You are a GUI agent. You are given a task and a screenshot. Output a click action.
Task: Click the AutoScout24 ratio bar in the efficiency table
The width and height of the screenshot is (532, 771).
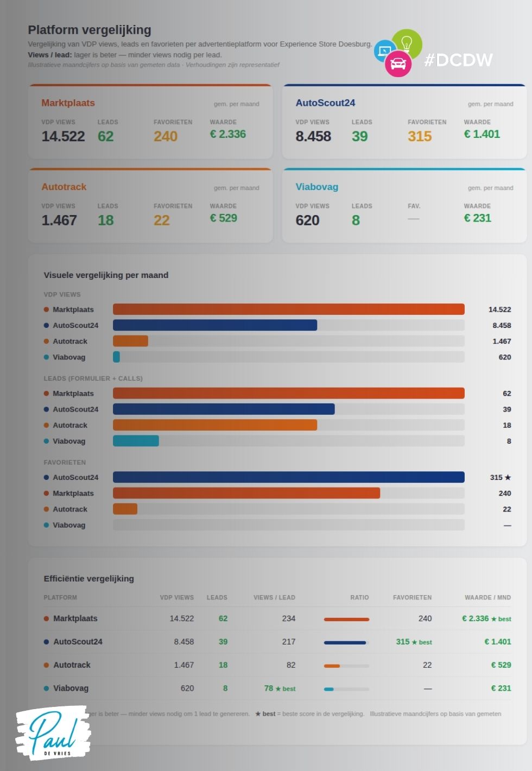click(345, 642)
